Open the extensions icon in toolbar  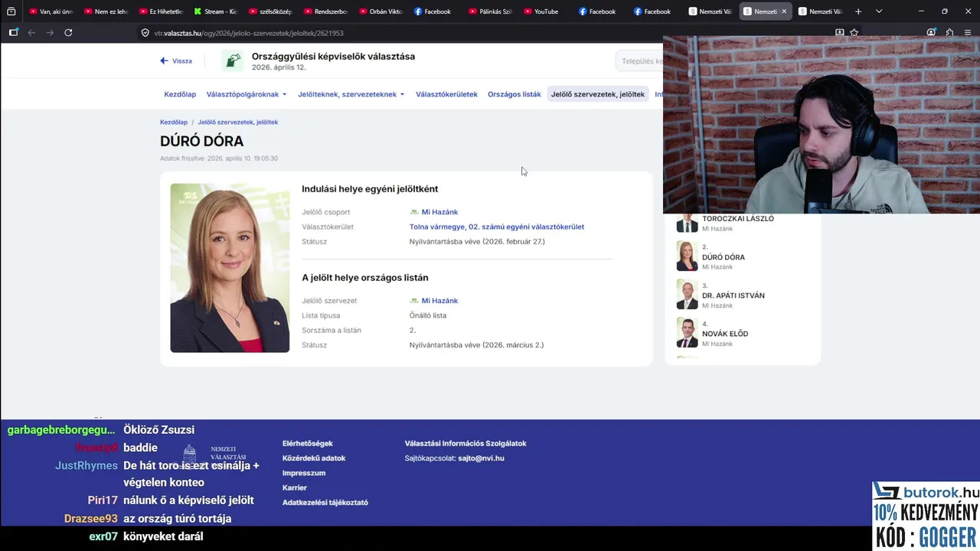(x=949, y=32)
